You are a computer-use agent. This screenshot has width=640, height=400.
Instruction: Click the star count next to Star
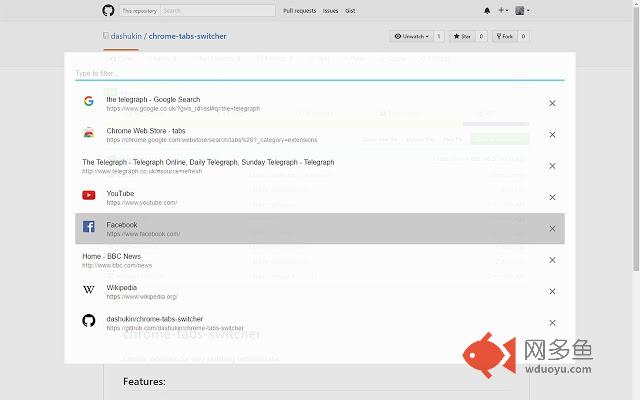481,36
